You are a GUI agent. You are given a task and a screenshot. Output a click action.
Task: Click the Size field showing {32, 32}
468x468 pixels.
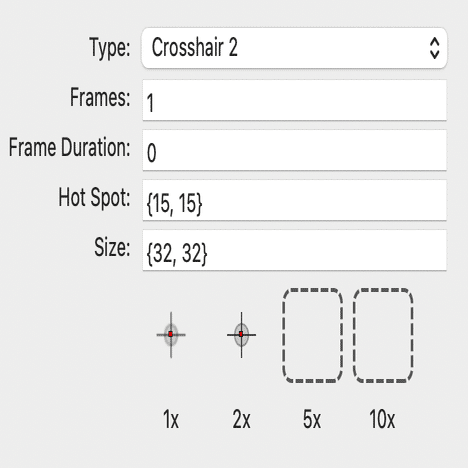coord(294,250)
